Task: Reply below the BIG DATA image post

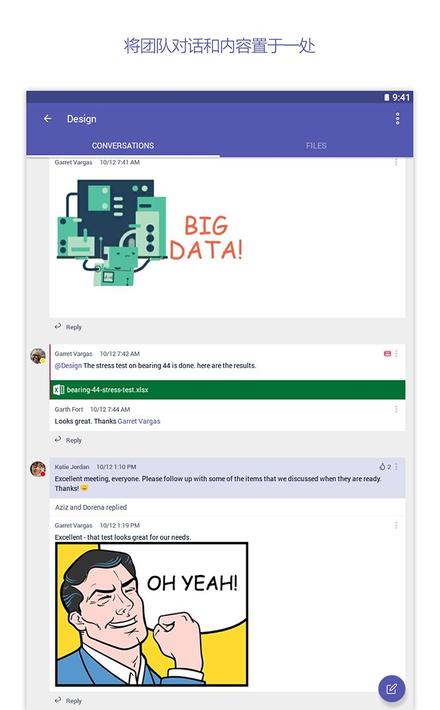Action: tap(68, 327)
